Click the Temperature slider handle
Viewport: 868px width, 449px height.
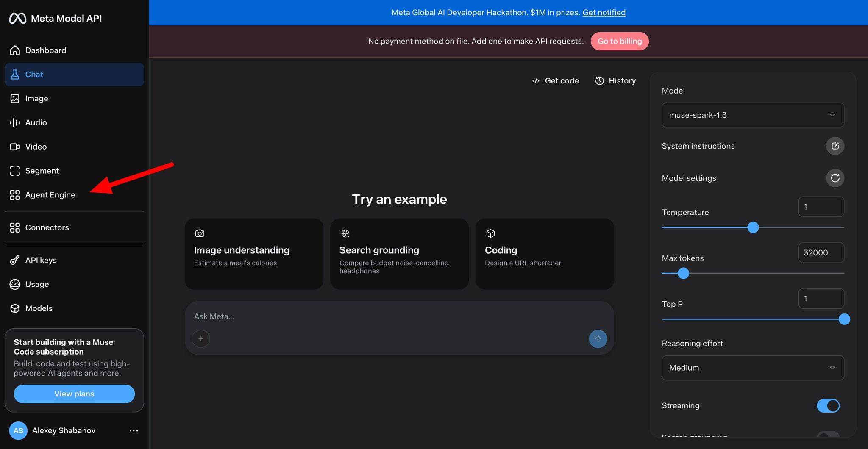pyautogui.click(x=753, y=227)
